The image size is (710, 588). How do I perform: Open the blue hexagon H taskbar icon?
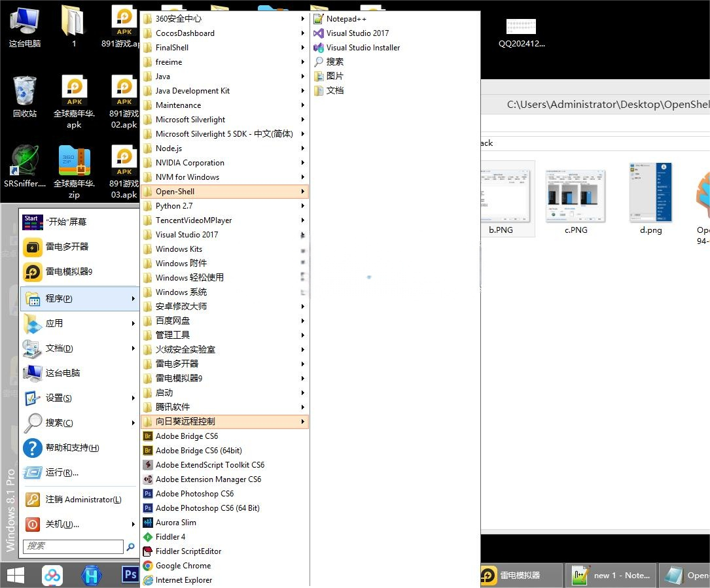point(91,576)
